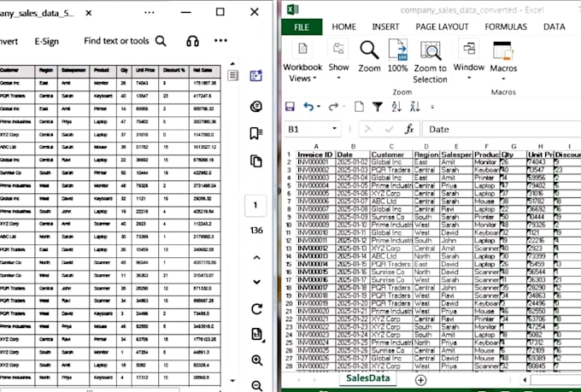This screenshot has width=581, height=392.
Task: Select the cell with date 2025-01-10
Action: click(x=352, y=225)
